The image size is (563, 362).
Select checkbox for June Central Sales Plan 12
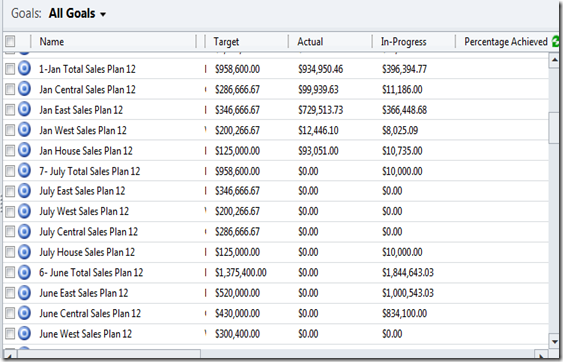click(10, 314)
